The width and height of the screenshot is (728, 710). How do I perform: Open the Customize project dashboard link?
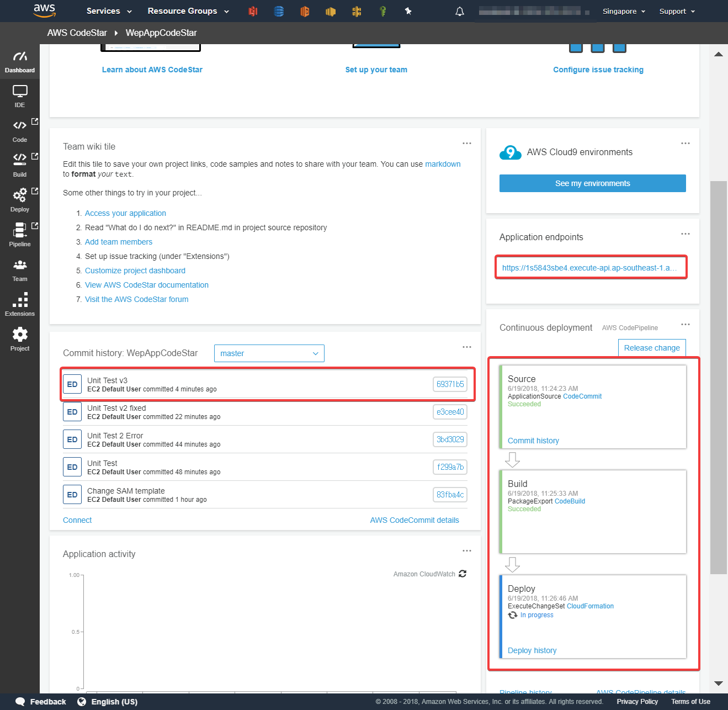[135, 271]
